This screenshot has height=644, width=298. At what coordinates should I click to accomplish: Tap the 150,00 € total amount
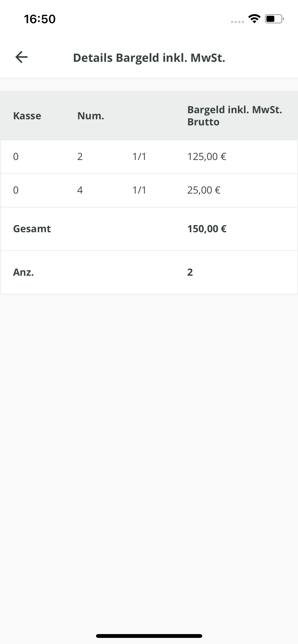coord(207,229)
